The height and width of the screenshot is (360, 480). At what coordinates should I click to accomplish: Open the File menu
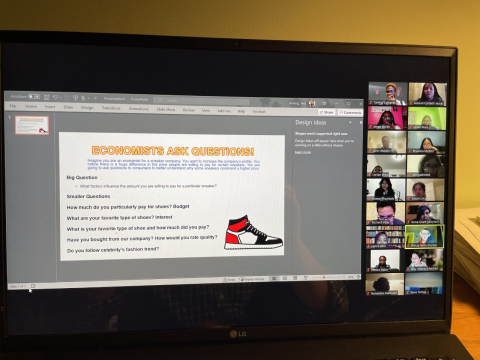click(13, 106)
